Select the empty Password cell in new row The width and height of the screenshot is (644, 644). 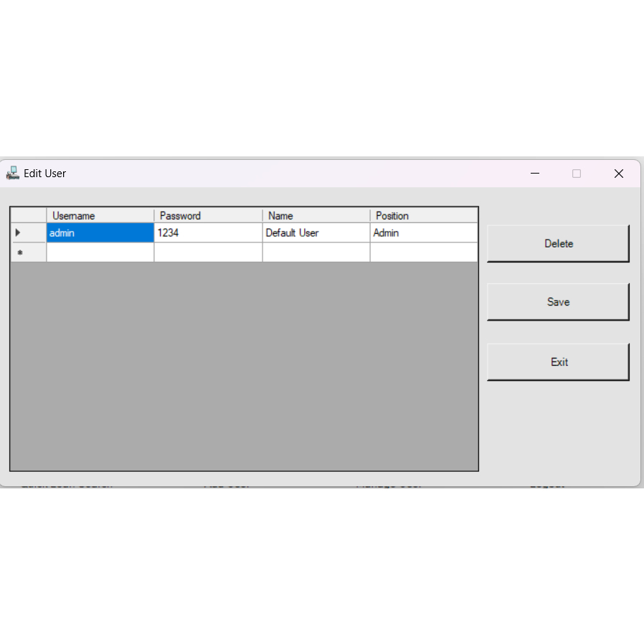(208, 252)
